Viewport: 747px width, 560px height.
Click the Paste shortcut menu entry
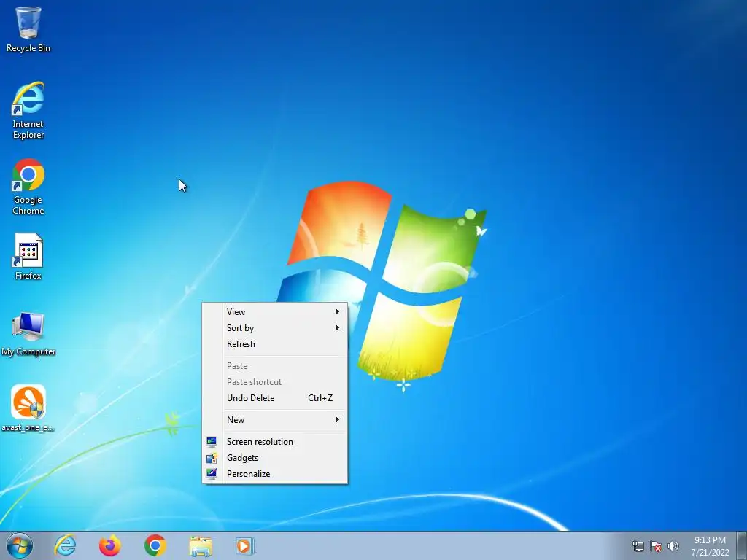click(275, 382)
